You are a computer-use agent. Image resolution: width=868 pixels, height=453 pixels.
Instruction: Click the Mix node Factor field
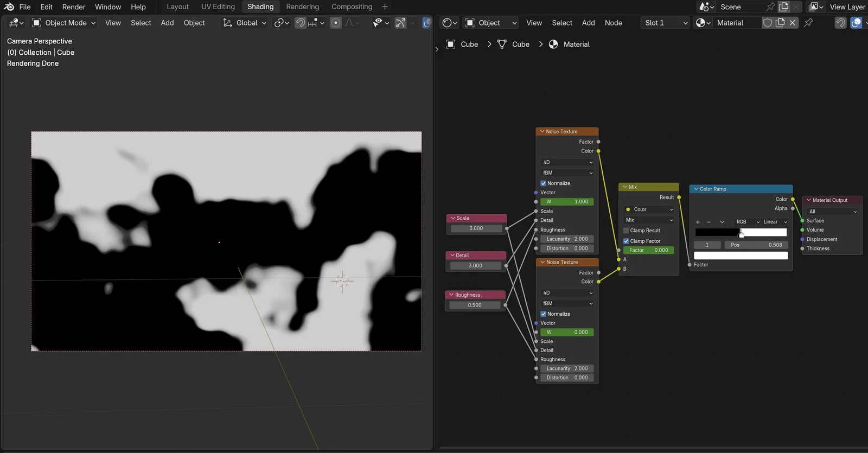point(649,250)
